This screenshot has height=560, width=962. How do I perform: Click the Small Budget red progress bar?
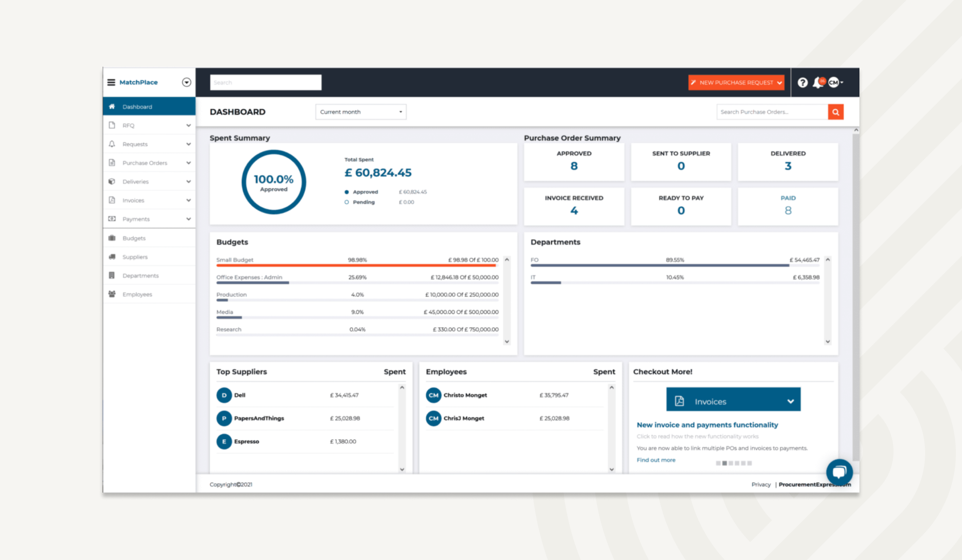[x=356, y=265]
